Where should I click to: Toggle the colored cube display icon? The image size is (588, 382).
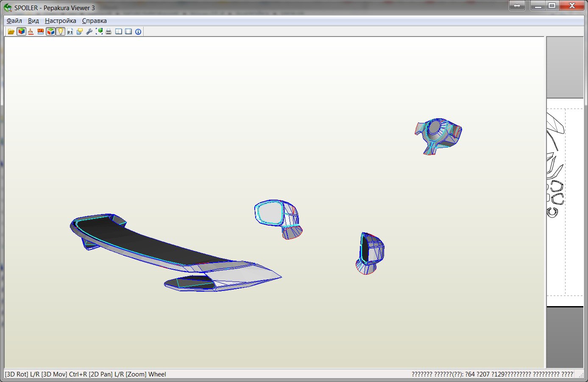click(21, 31)
